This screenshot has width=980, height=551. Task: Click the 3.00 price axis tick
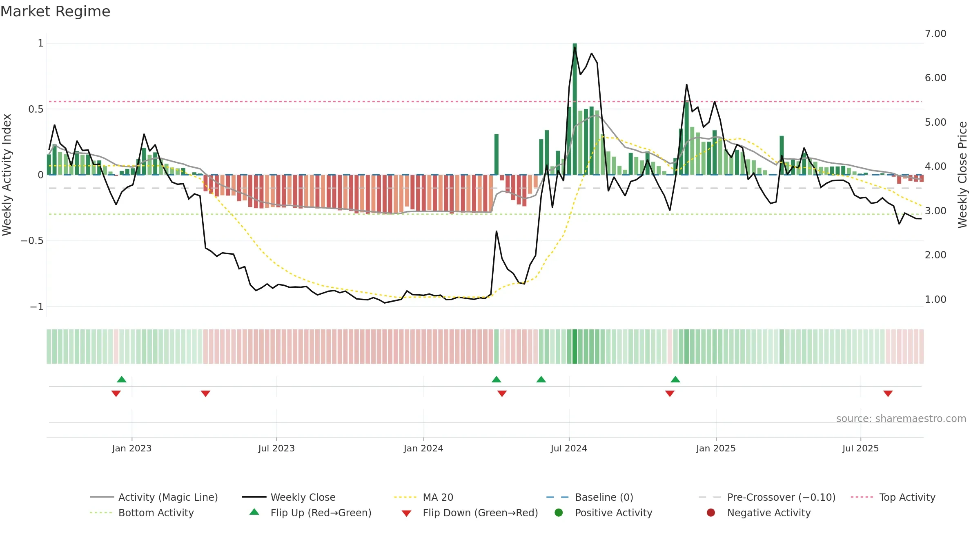[x=935, y=211]
